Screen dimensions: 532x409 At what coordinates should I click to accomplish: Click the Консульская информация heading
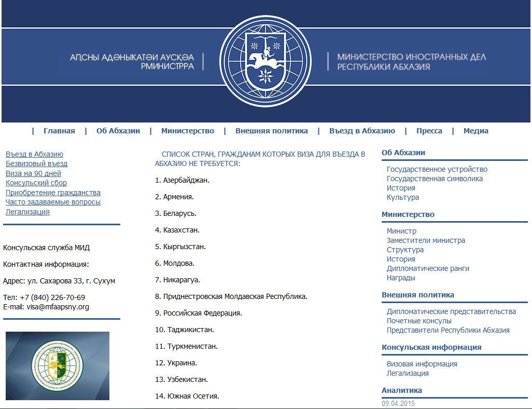tap(431, 347)
